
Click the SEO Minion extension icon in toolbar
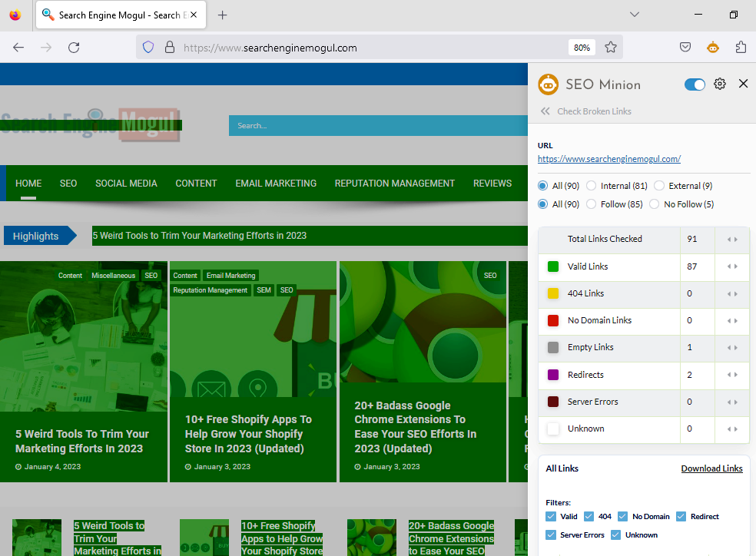pyautogui.click(x=712, y=47)
